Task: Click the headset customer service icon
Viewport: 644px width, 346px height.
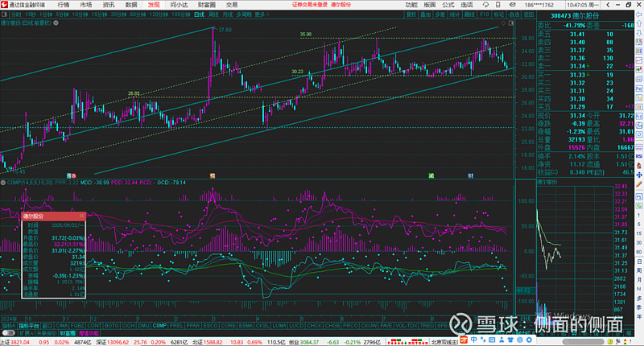Action: (x=485, y=5)
